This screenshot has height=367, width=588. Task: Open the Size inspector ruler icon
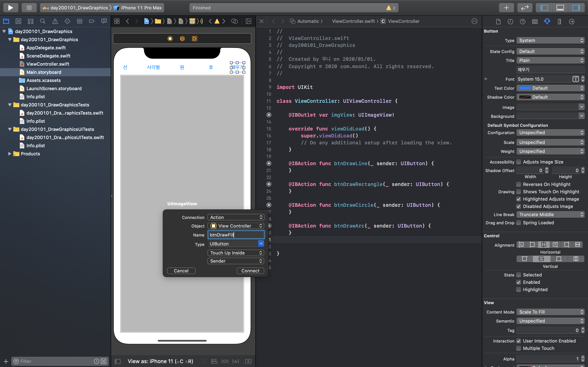559,22
